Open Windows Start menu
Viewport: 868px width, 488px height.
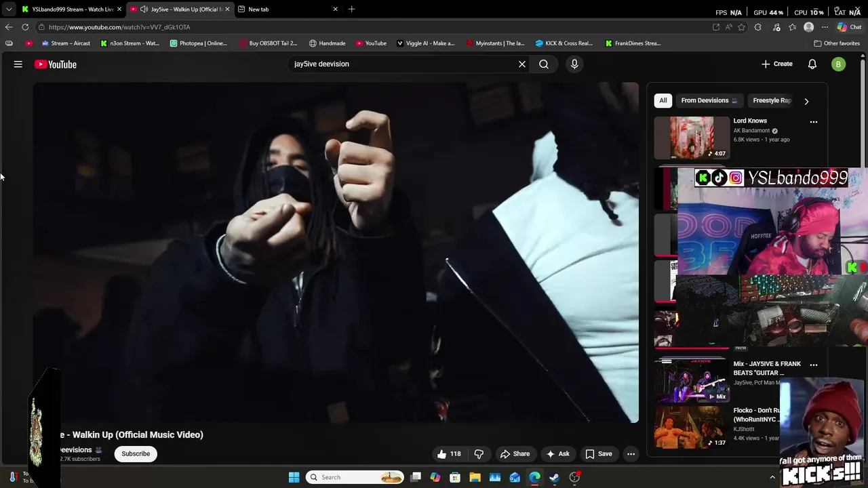pyautogui.click(x=294, y=477)
